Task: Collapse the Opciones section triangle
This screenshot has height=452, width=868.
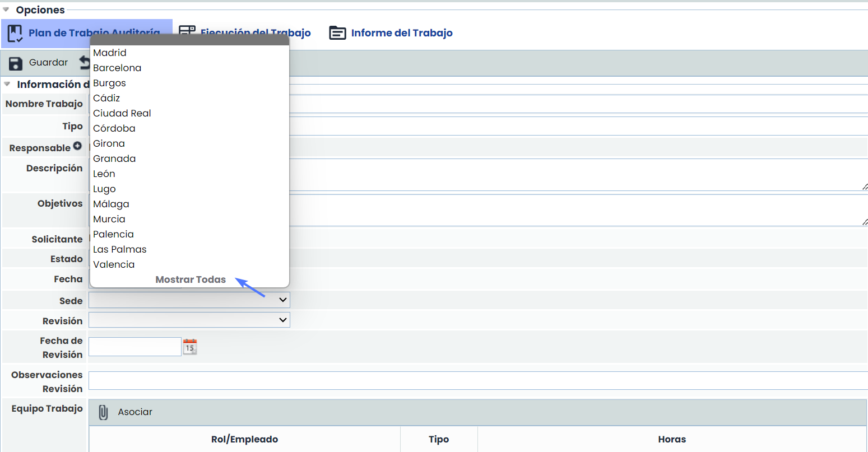Action: coord(6,10)
